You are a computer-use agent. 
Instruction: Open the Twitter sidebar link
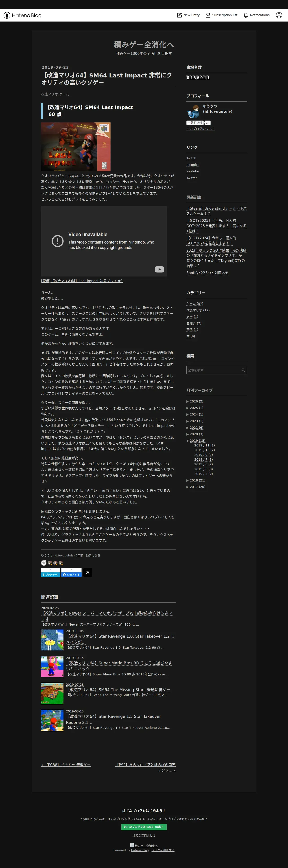click(x=192, y=178)
